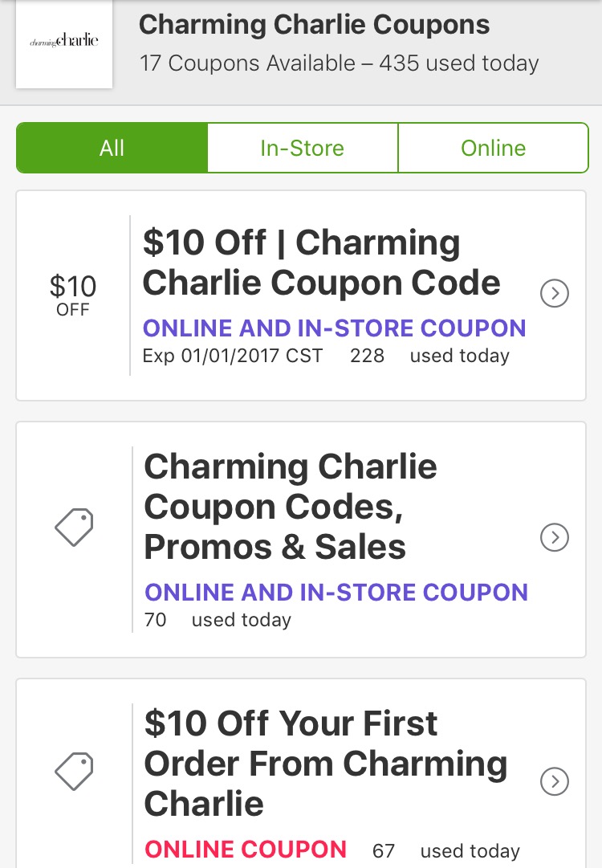Click the Charming Charlie Coupons header title
The width and height of the screenshot is (602, 868).
pyautogui.click(x=315, y=25)
